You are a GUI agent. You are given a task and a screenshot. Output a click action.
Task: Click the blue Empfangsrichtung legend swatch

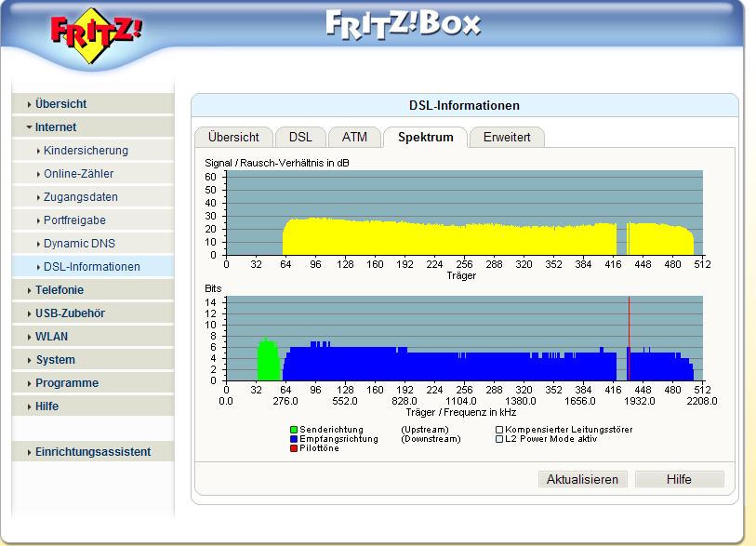point(294,439)
